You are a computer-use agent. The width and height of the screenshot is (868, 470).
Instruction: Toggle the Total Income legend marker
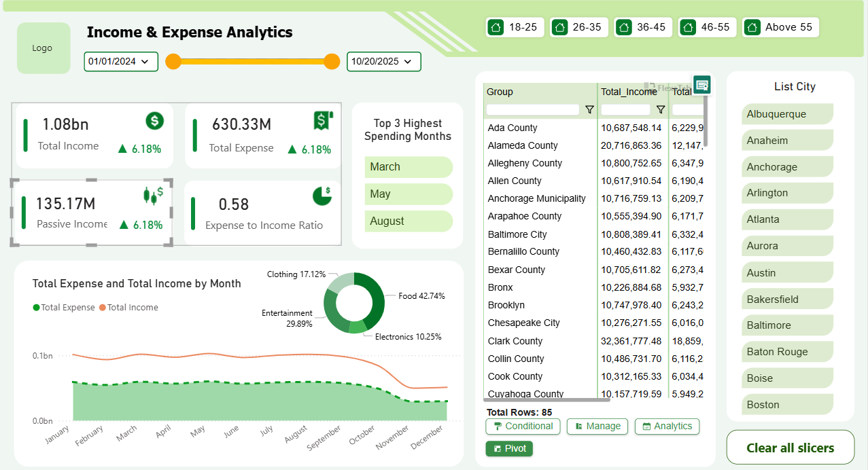click(103, 308)
